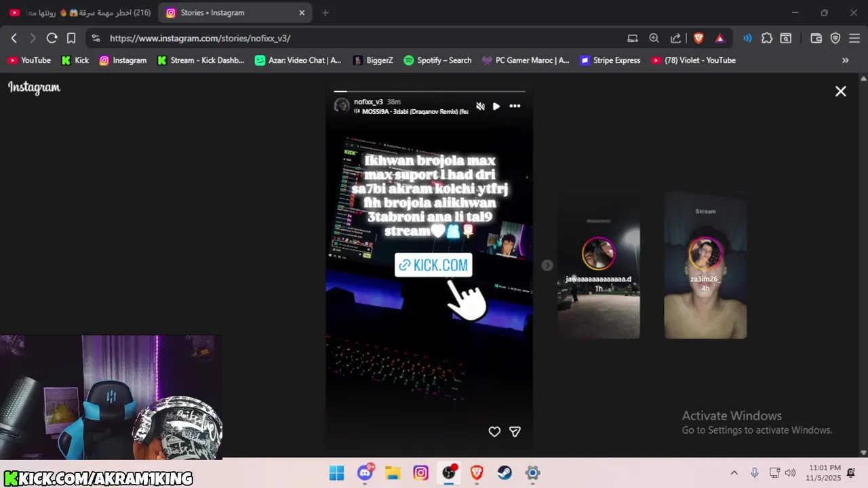Viewport: 868px width, 488px height.
Task: Open Brave Wallet icon
Action: click(816, 39)
